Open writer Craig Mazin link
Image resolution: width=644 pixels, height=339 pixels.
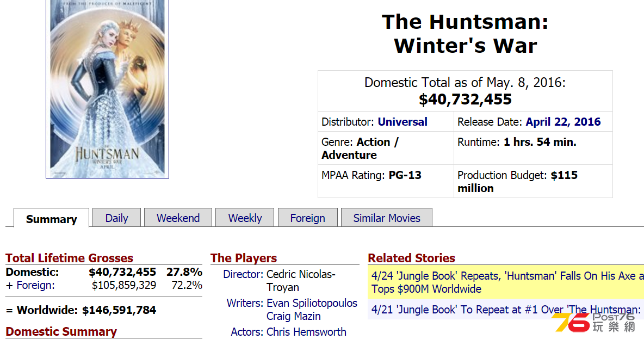click(294, 316)
